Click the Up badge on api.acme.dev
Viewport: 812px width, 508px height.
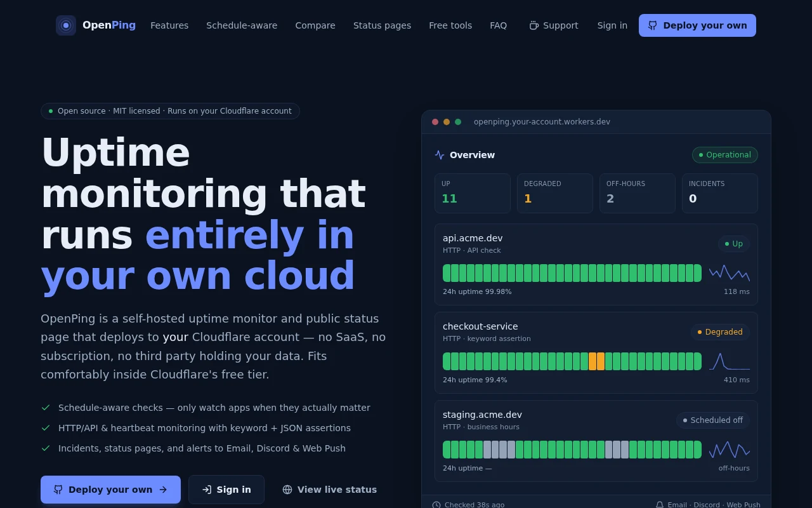[734, 244]
